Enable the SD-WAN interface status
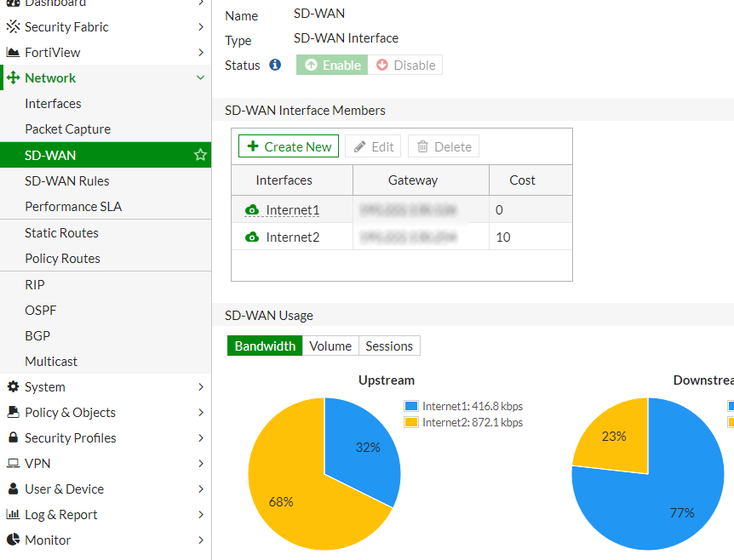The image size is (734, 560). 330,64
